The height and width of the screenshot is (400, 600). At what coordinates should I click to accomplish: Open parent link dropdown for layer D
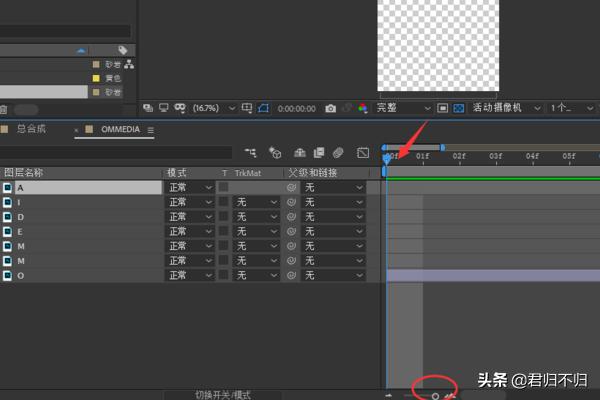[333, 217]
